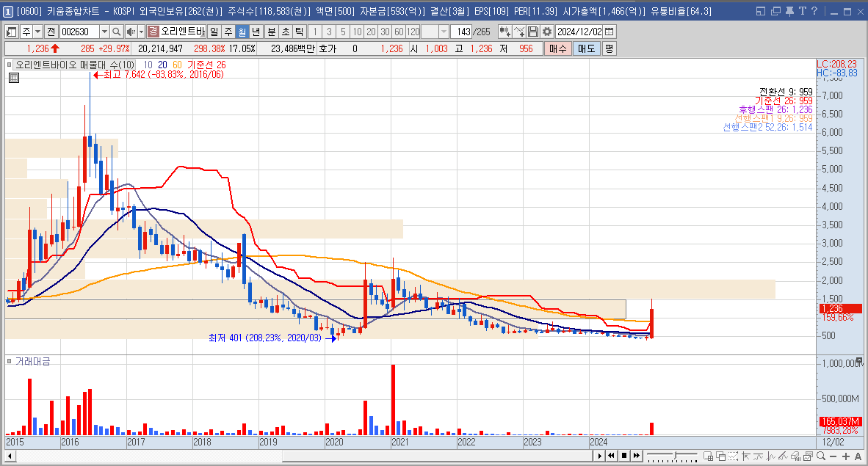Image resolution: width=868 pixels, height=466 pixels.
Task: Click the play forward playback button
Action: 599,456
